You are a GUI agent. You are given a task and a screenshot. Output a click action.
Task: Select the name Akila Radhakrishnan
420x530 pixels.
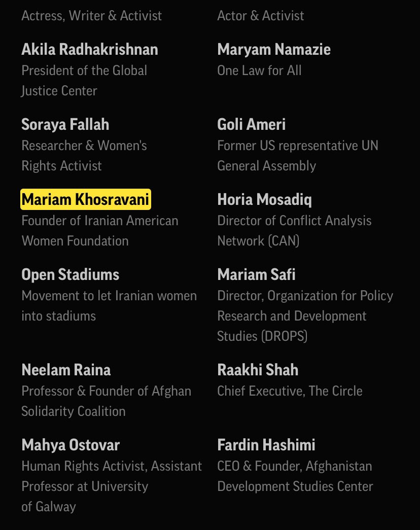[90, 50]
